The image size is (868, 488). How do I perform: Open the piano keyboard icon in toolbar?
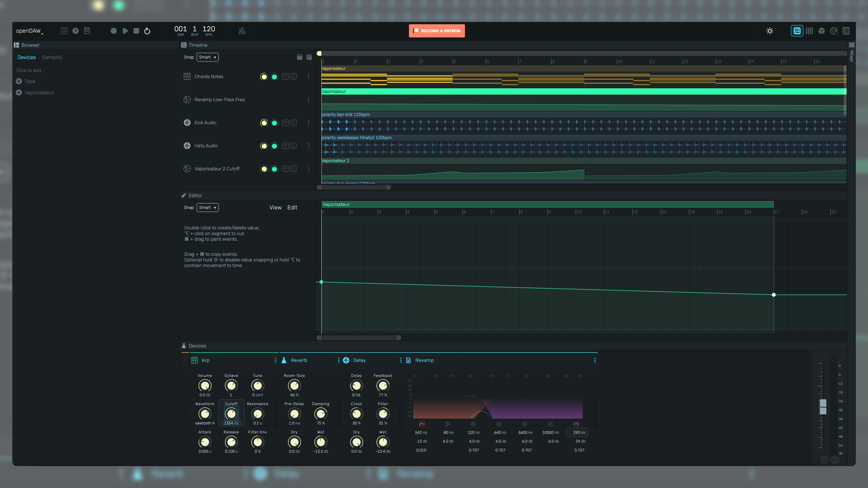[x=64, y=31]
